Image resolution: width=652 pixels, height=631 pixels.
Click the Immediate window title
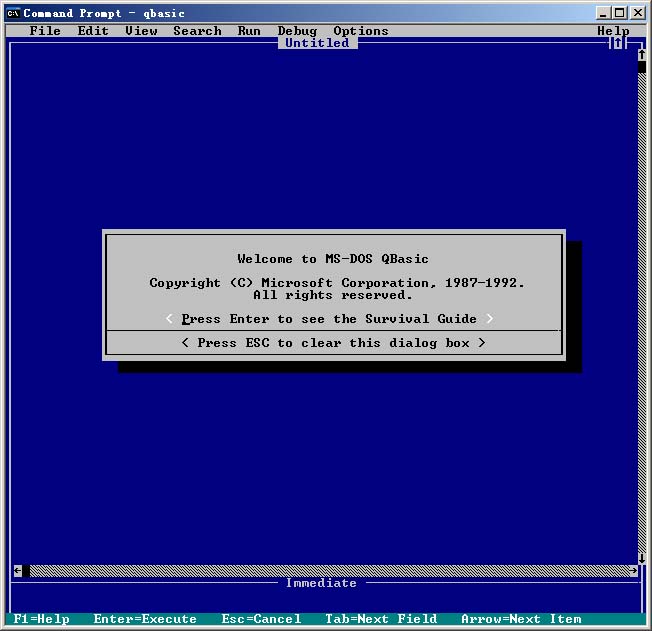321,583
